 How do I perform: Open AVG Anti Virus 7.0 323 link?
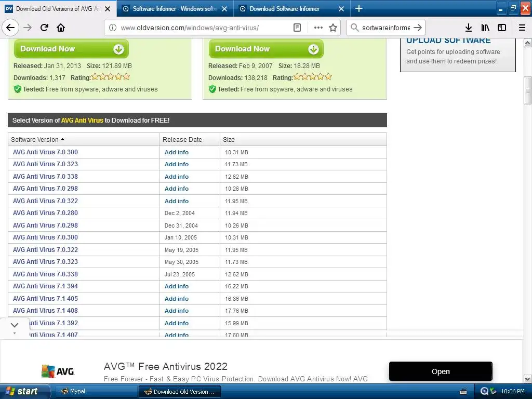pyautogui.click(x=45, y=164)
